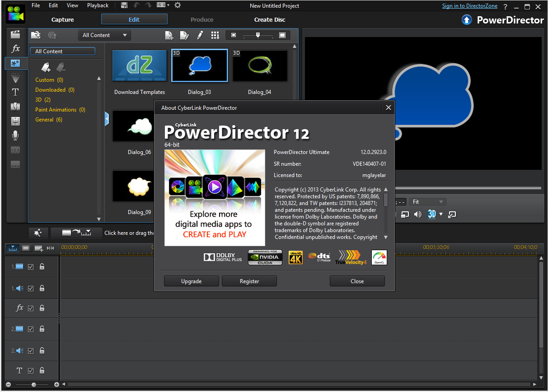Select the Dialog_04 thumbnail
The image size is (548, 392).
click(x=260, y=65)
